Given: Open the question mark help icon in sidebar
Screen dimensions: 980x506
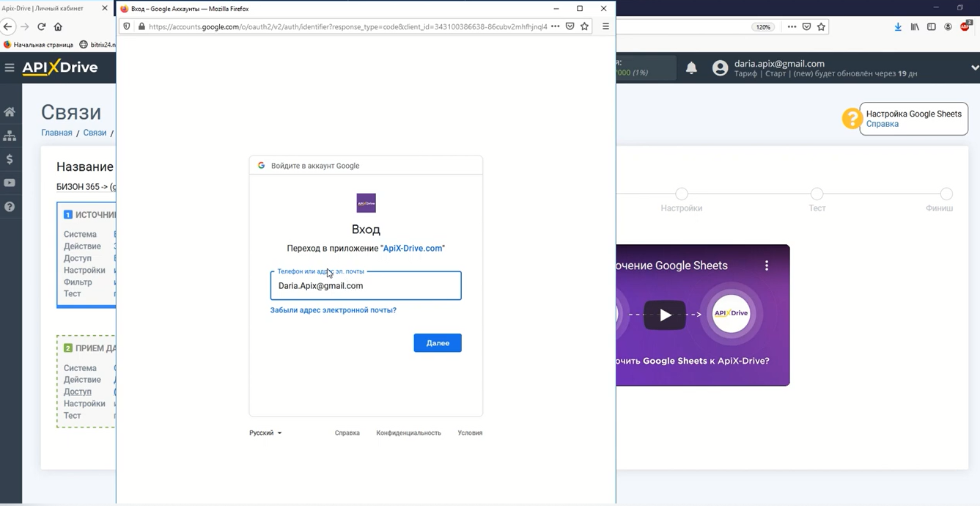Looking at the screenshot, I should [10, 207].
